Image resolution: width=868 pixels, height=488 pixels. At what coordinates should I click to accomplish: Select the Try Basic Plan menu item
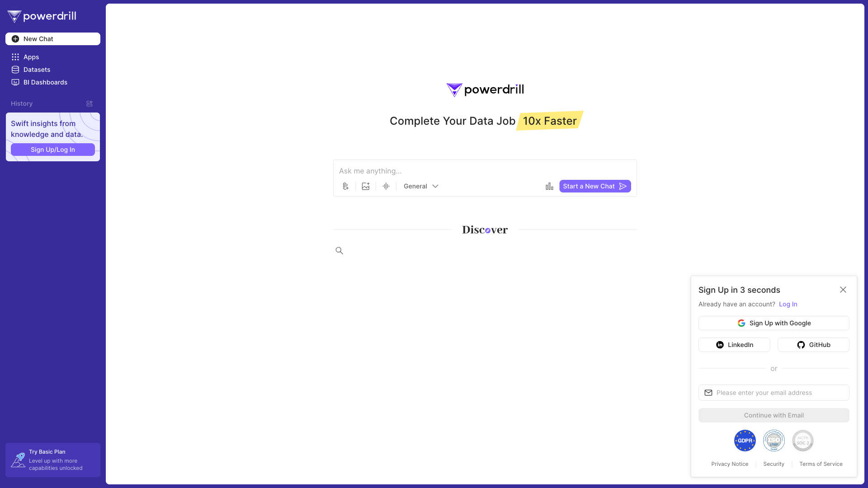pos(52,460)
